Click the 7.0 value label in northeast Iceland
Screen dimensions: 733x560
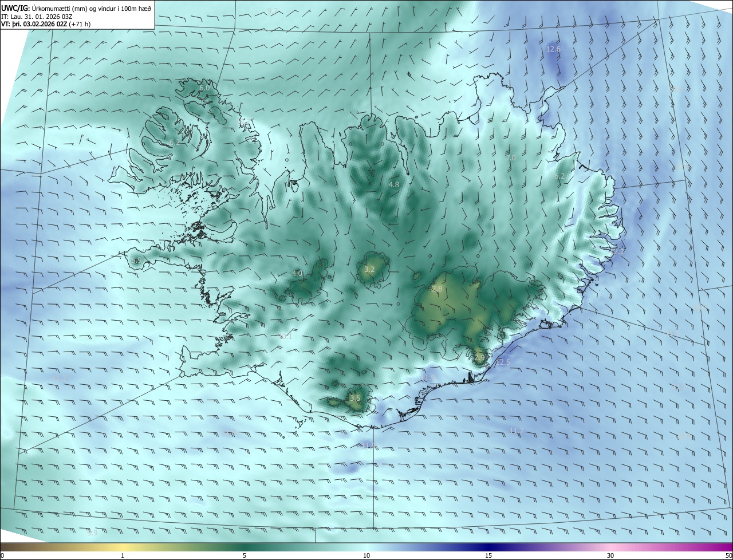tap(511, 157)
